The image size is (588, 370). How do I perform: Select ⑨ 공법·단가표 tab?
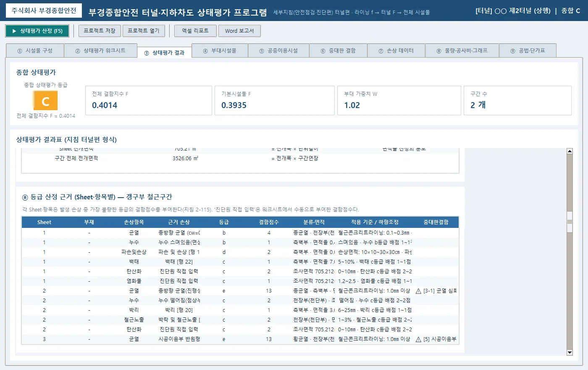click(x=528, y=50)
